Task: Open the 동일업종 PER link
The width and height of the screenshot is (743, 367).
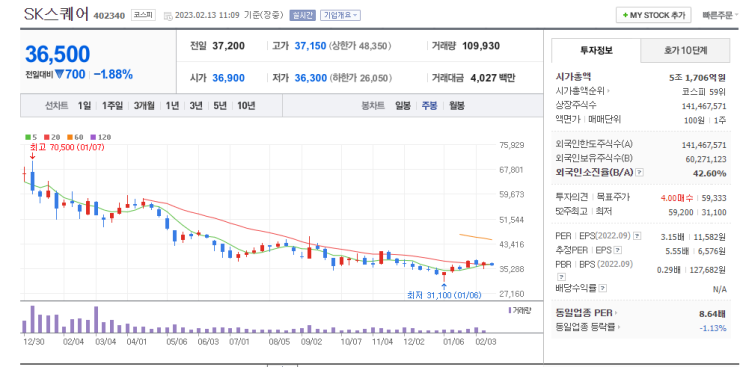Action: tap(587, 313)
